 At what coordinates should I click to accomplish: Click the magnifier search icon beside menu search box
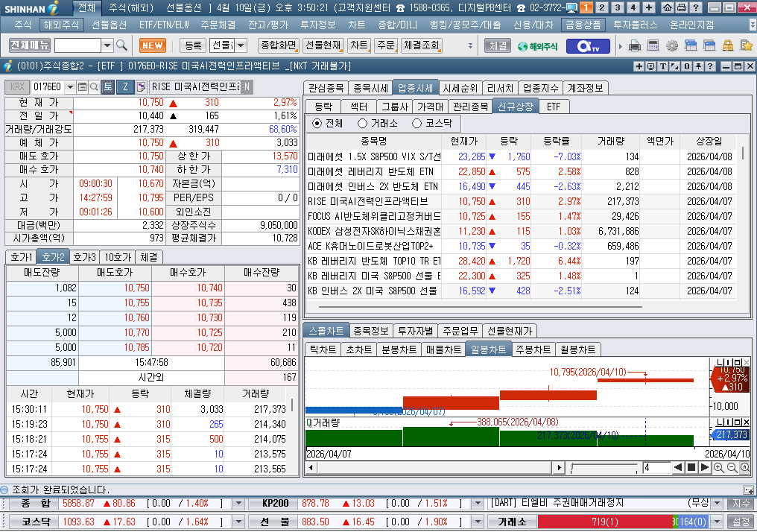point(121,45)
